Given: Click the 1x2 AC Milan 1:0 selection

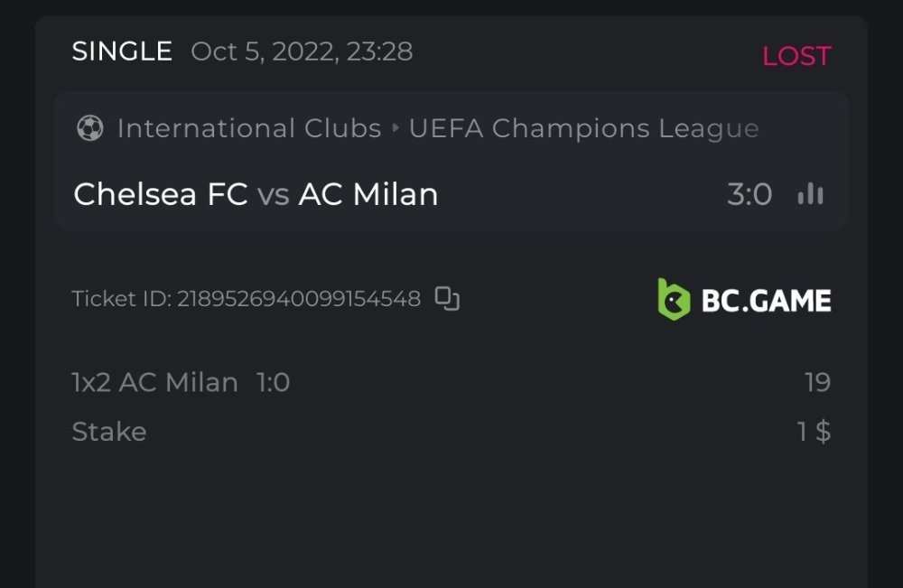Looking at the screenshot, I should [x=181, y=383].
